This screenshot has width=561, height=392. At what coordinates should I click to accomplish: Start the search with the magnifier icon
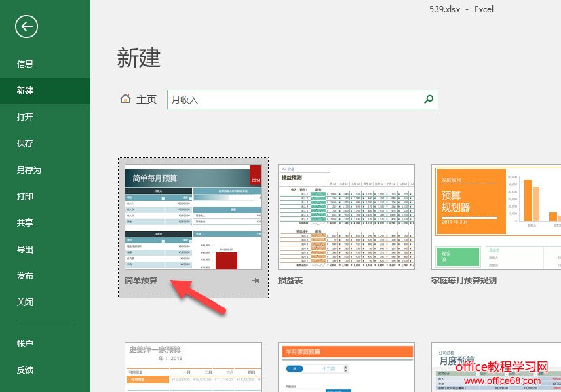point(429,99)
